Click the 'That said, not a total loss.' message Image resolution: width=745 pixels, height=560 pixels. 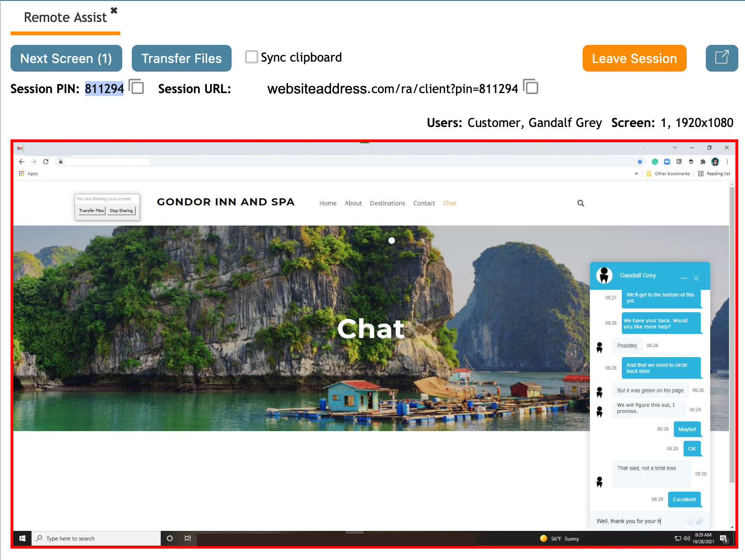(651, 474)
